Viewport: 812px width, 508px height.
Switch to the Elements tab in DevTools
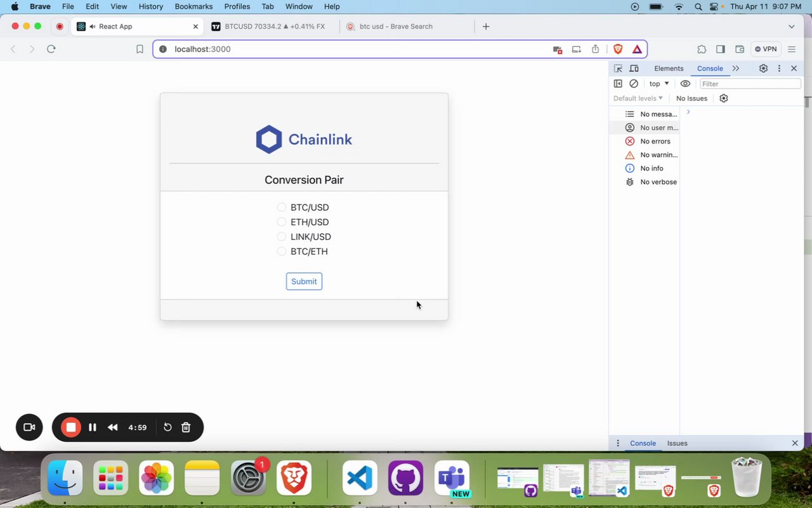pos(669,69)
